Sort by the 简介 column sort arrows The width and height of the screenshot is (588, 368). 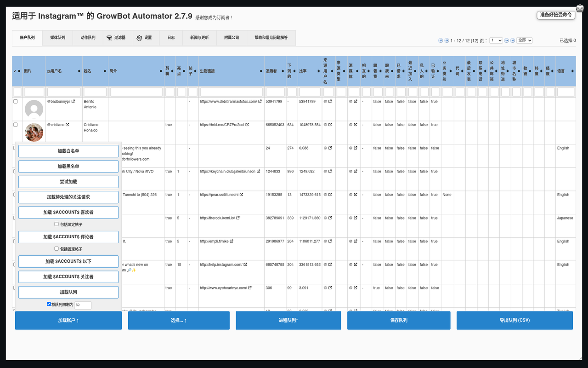pos(161,71)
